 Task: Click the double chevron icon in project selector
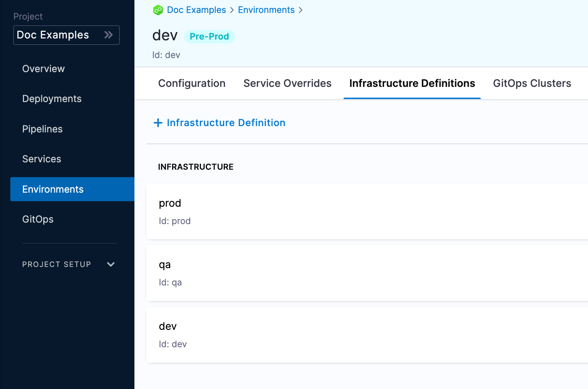click(108, 35)
